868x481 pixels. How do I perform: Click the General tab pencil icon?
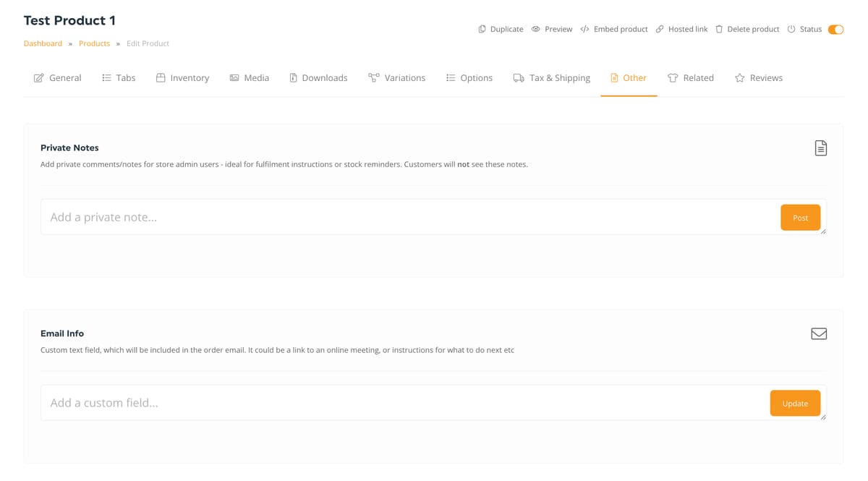tap(39, 78)
